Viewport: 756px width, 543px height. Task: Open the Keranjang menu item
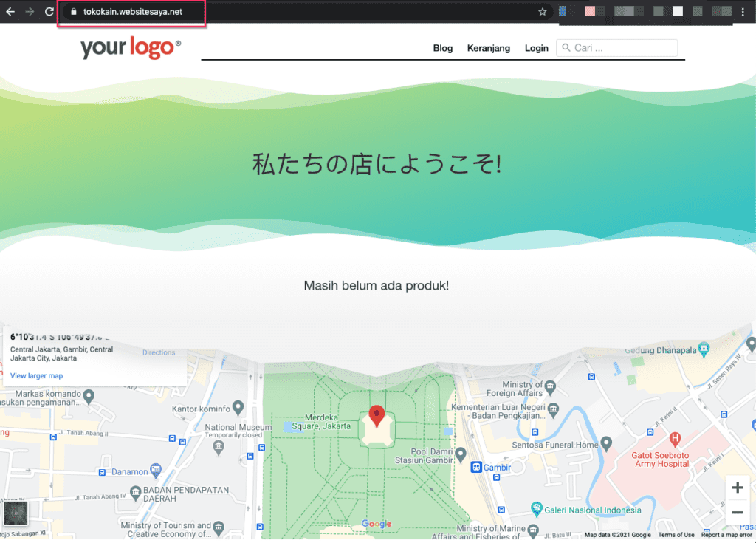point(488,48)
